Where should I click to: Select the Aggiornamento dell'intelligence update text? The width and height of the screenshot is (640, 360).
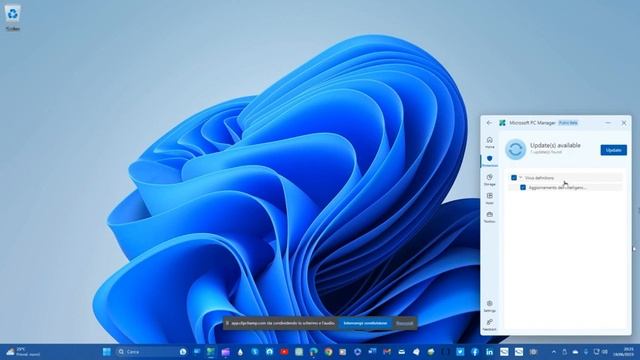(558, 188)
